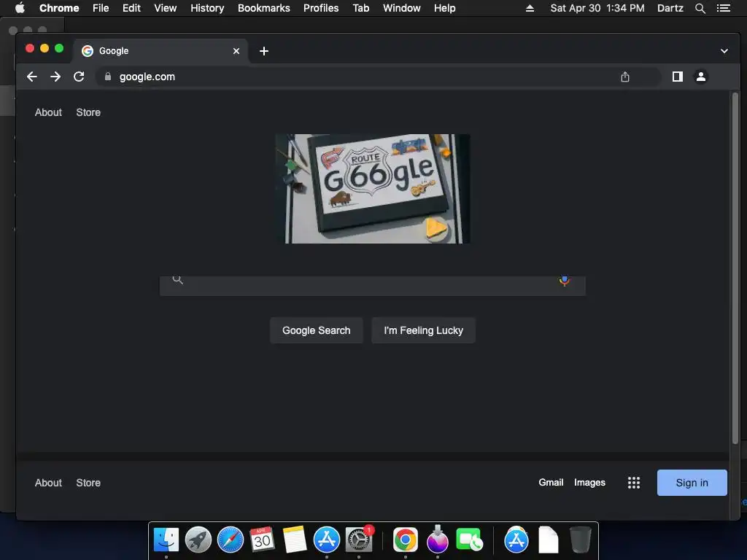Open FaceTime from the dock
Viewport: 747px width, 560px height.
click(469, 540)
